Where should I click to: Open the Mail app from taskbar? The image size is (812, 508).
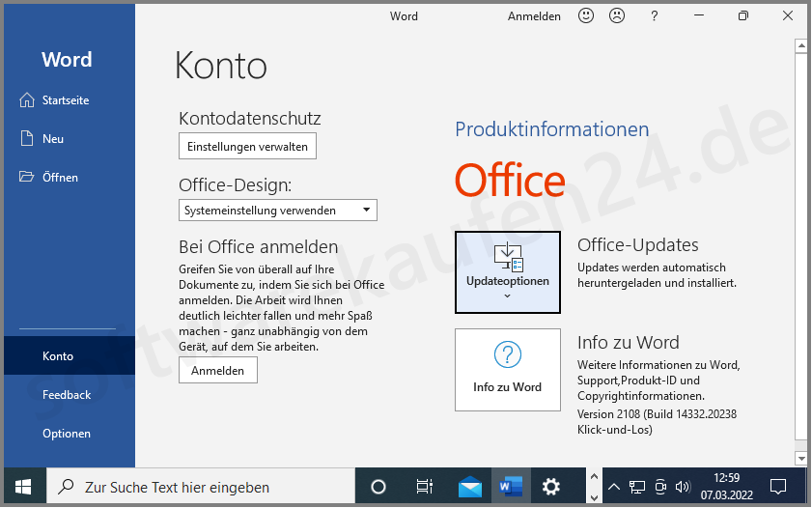point(470,487)
